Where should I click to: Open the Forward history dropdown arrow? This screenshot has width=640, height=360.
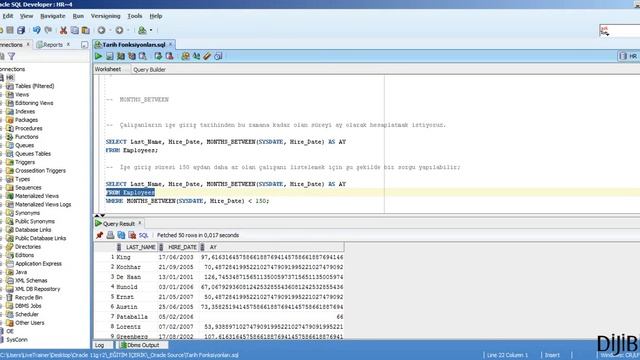click(x=128, y=30)
